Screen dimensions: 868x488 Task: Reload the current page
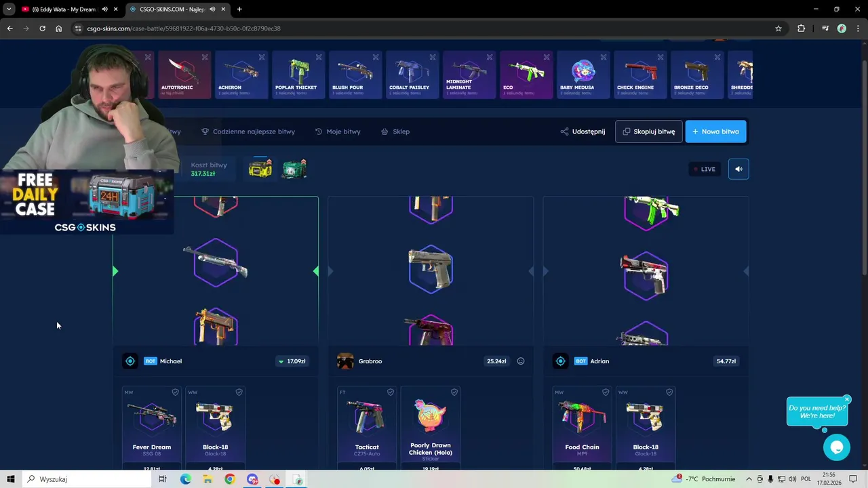42,28
